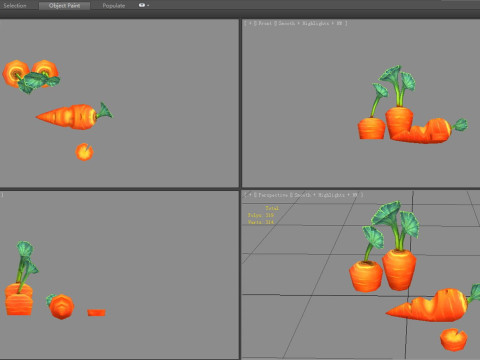Open the Populate ribbon tab

pyautogui.click(x=114, y=6)
